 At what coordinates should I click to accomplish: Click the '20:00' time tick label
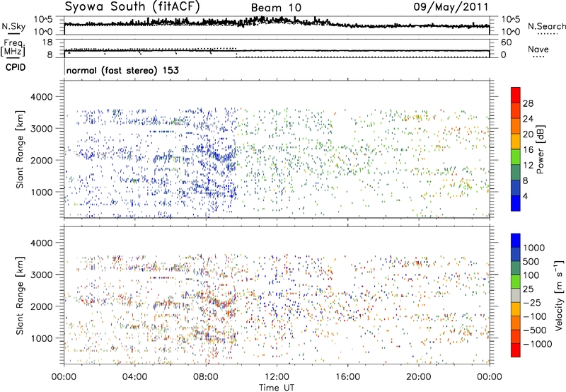tap(419, 377)
